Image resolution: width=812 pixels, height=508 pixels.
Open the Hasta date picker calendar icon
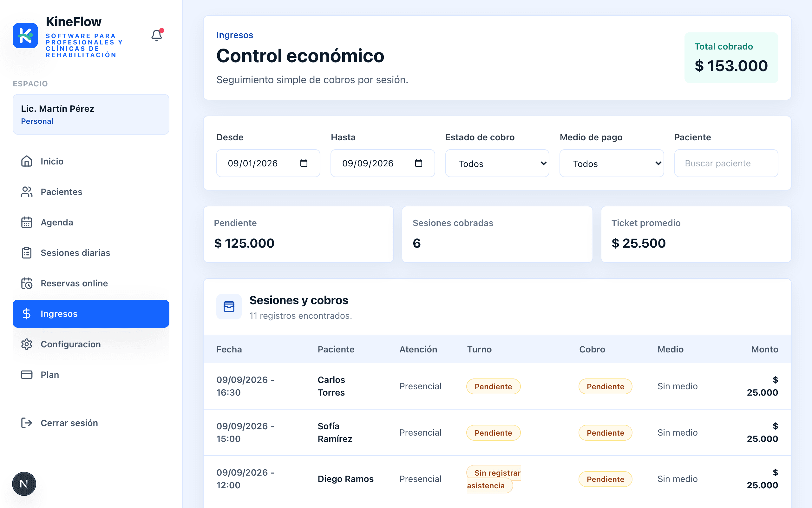[x=418, y=163]
